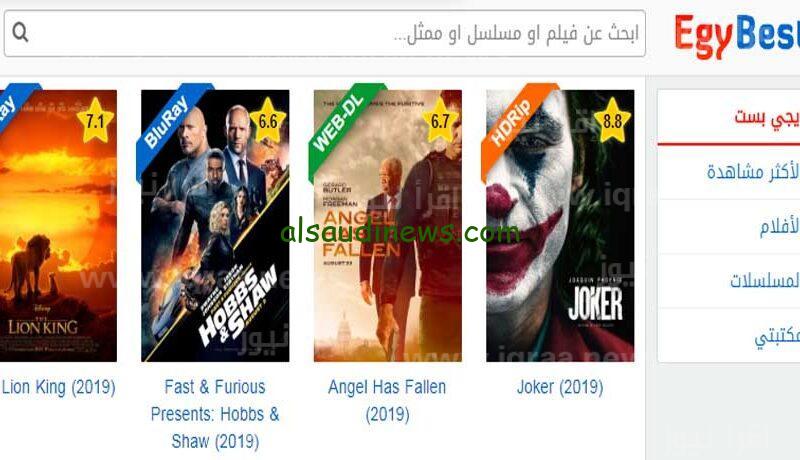Open the Angel Has Fallen (2019) link
The height and width of the screenshot is (460, 800).
pyautogui.click(x=387, y=401)
